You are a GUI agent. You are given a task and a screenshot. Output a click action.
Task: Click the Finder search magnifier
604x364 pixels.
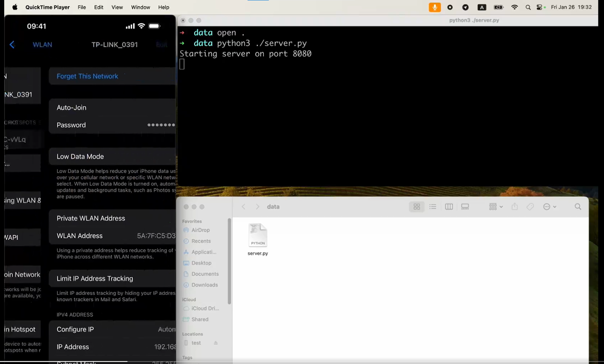pyautogui.click(x=578, y=207)
